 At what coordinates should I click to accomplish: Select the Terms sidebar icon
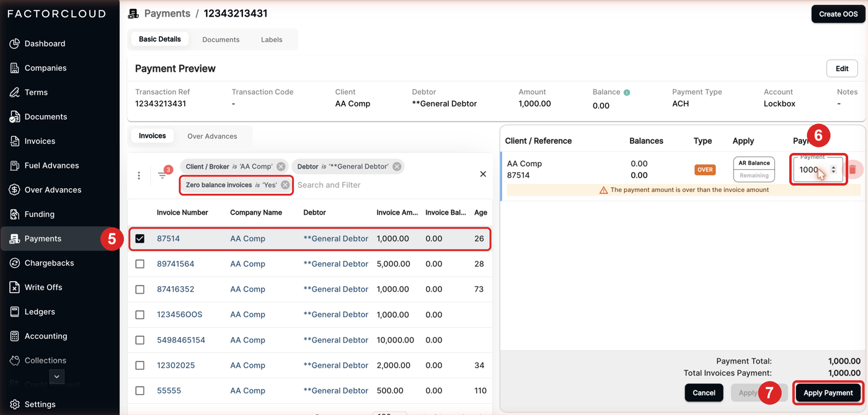[14, 92]
